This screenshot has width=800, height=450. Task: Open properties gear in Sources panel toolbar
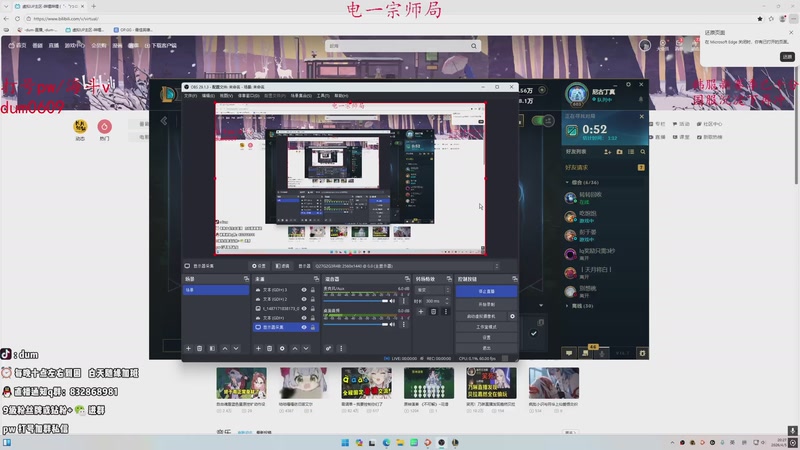coord(282,348)
